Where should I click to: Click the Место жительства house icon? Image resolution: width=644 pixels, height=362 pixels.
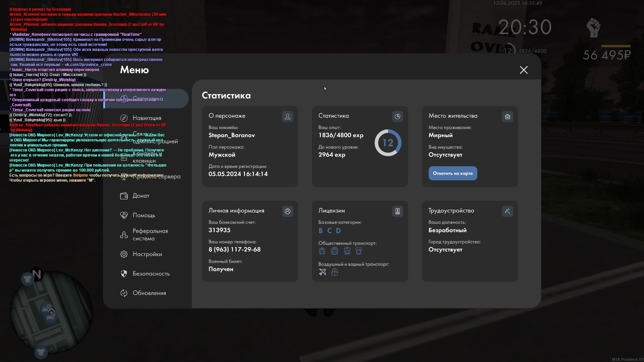click(x=507, y=116)
